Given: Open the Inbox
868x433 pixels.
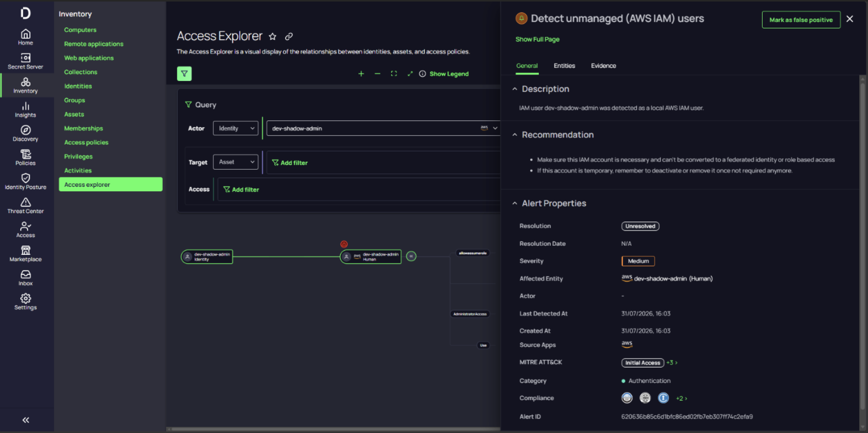Looking at the screenshot, I should point(26,278).
